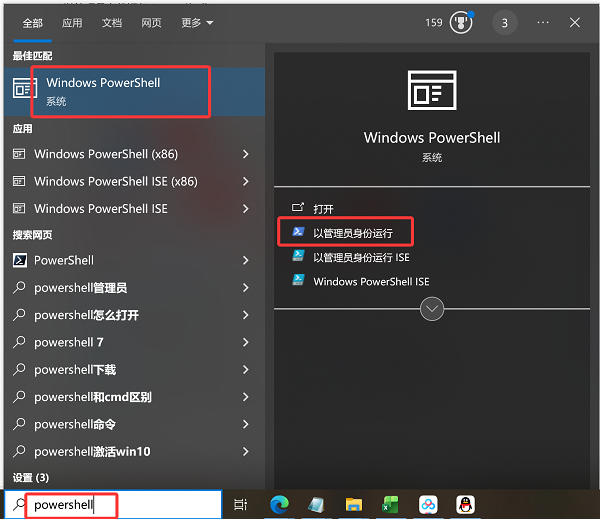This screenshot has height=519, width=600.
Task: Click 'Windows PowerShell ISE' action under 以管理员身份运行 ISE
Action: coord(371,282)
